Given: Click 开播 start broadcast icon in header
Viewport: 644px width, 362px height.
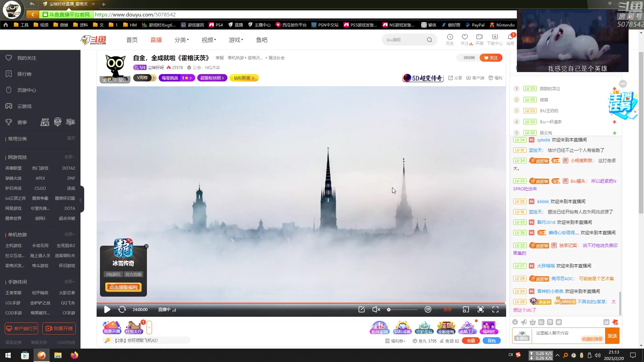Looking at the screenshot, I should tap(479, 39).
